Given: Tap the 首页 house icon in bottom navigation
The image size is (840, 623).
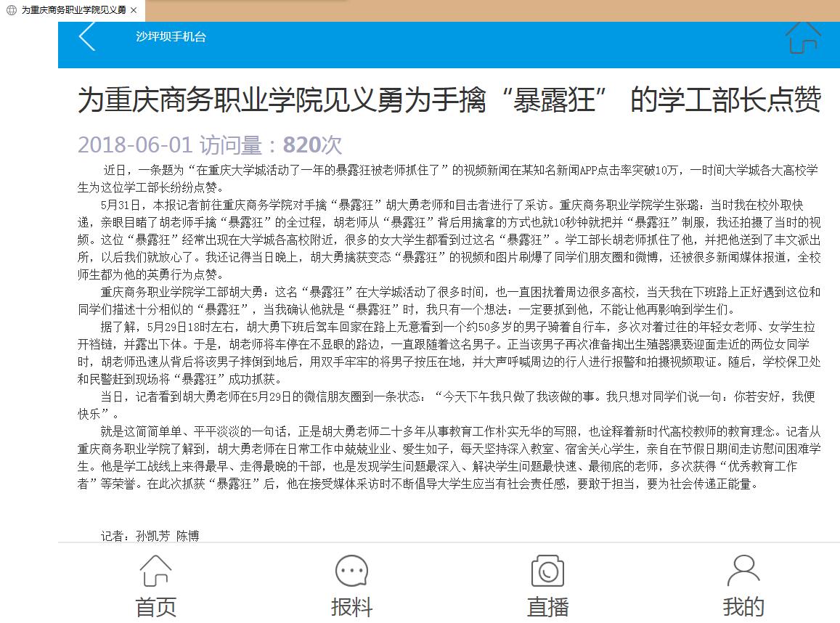Looking at the screenshot, I should tap(156, 571).
